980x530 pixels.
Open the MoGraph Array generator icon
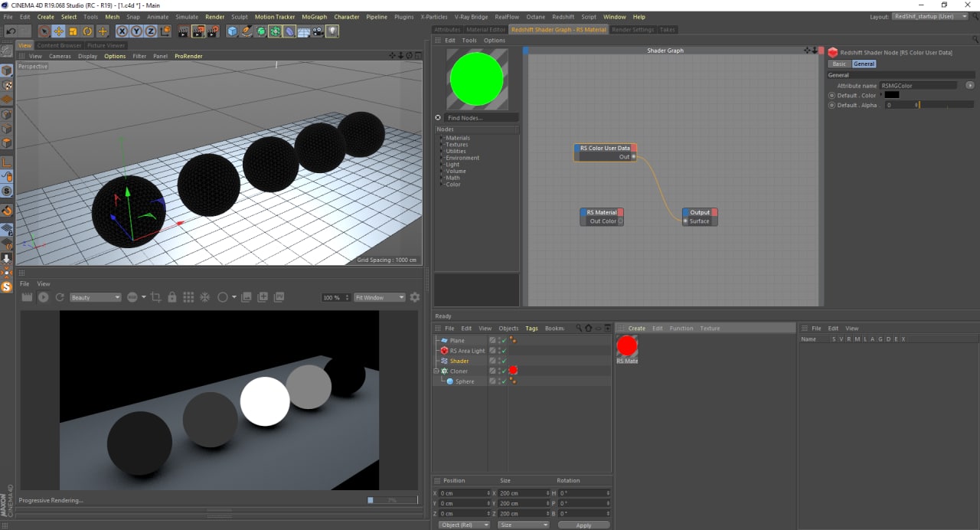pos(275,31)
